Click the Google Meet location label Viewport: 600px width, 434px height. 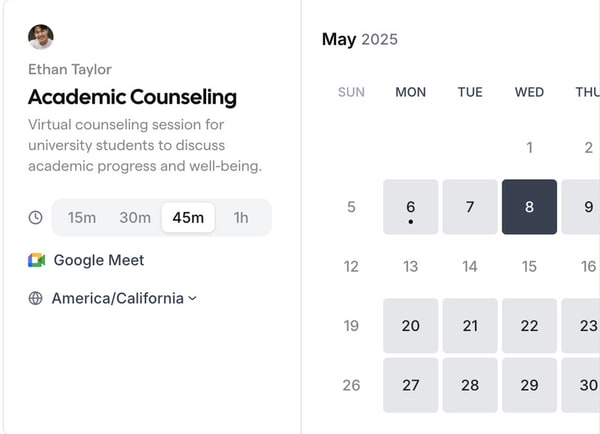(x=99, y=260)
